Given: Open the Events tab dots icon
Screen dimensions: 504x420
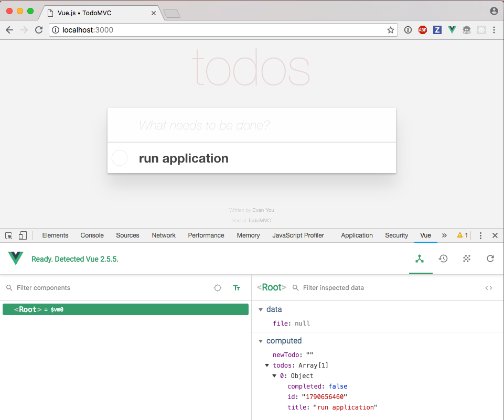Looking at the screenshot, I should 467,259.
